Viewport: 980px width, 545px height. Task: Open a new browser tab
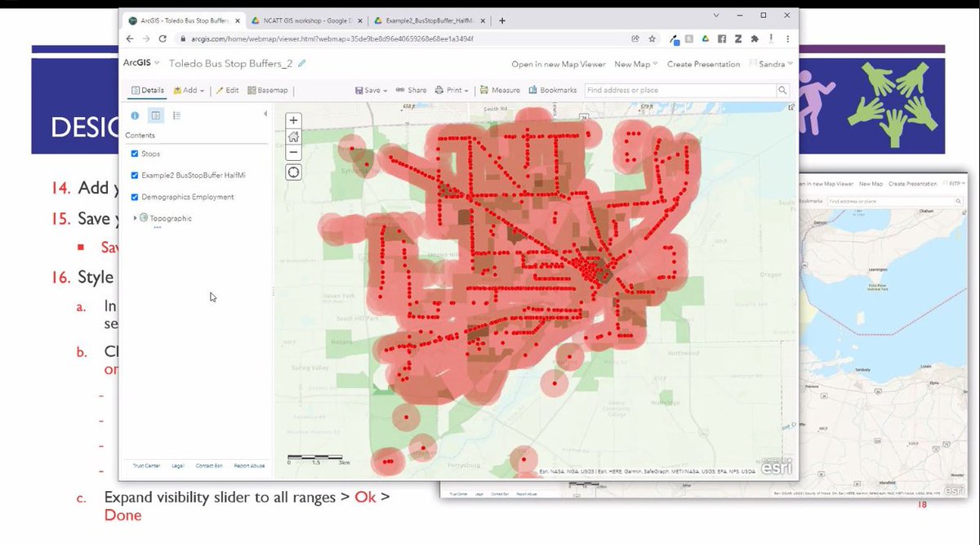click(x=502, y=20)
